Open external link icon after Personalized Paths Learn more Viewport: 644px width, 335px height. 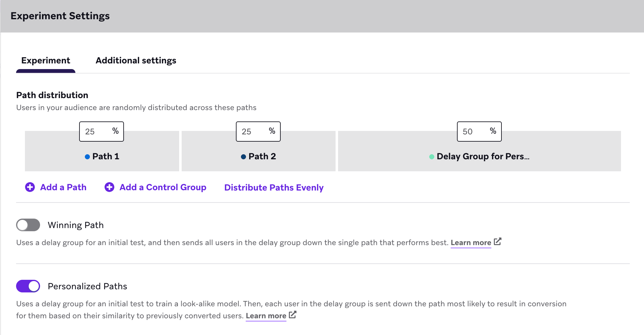tap(293, 315)
